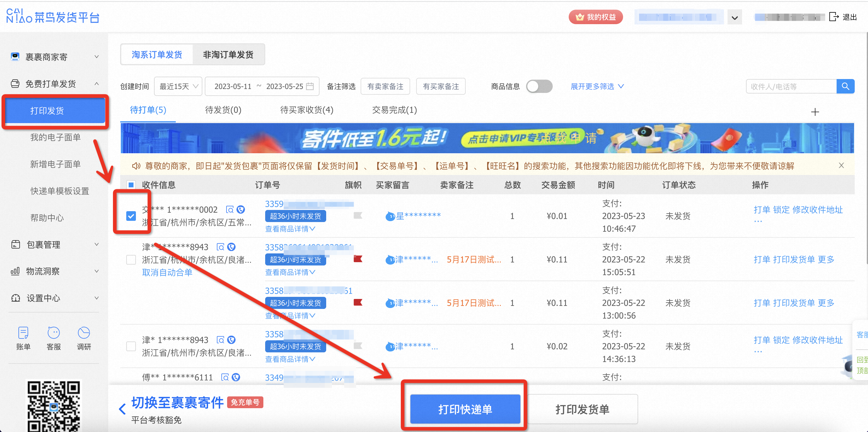Click the 寄件低至1.6元起 promotional banner
Viewport: 868px width, 432px height.
pyautogui.click(x=487, y=138)
